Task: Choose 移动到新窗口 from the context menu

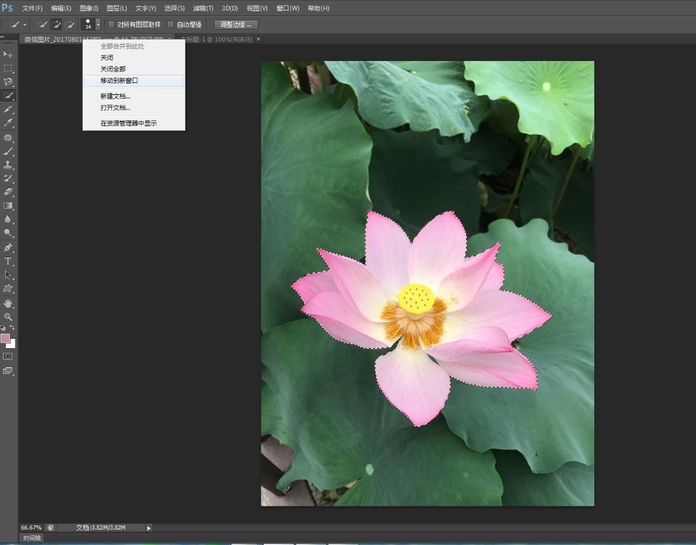Action: [x=119, y=80]
